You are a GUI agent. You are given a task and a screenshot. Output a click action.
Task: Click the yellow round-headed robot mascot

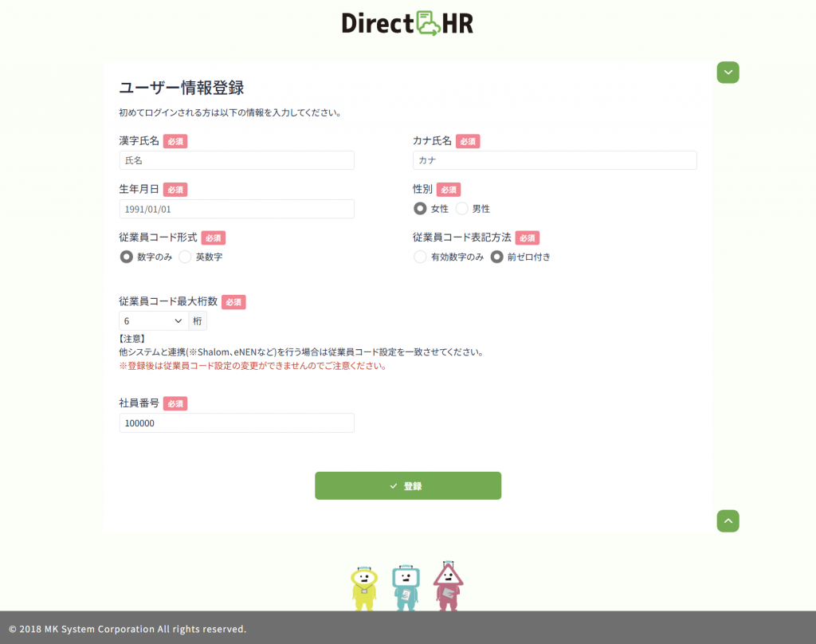364,587
